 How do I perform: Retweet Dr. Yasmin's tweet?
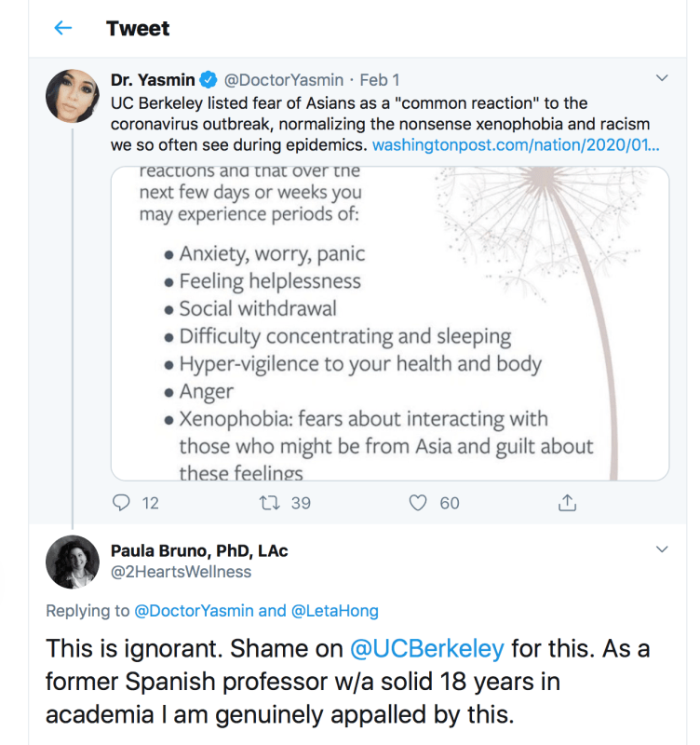click(271, 503)
